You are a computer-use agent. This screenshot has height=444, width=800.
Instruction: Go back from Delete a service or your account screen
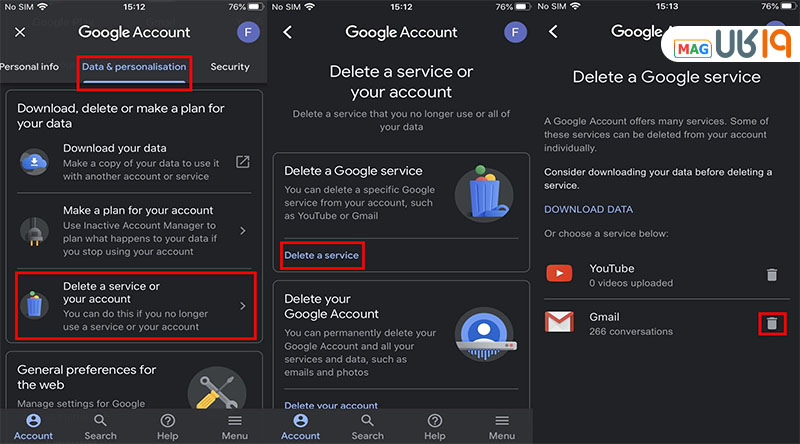pos(288,32)
